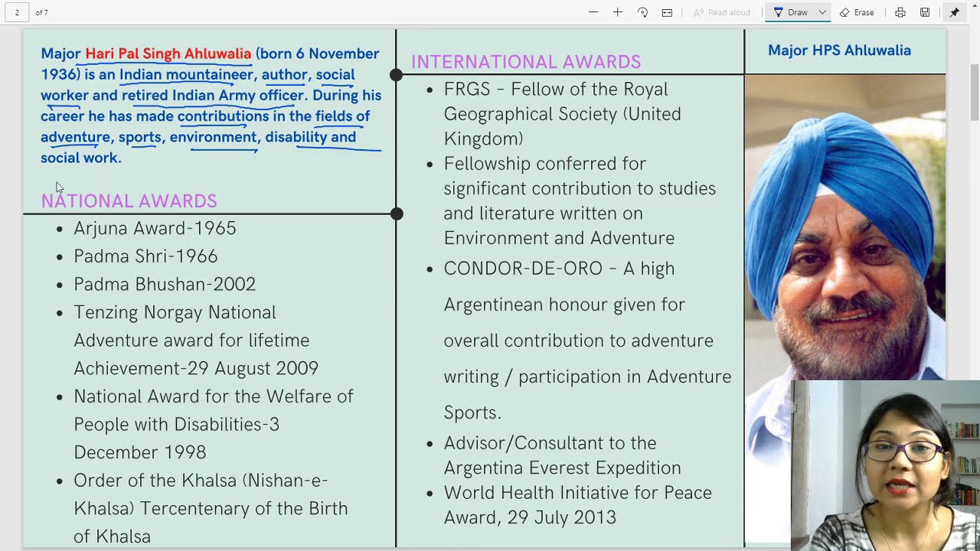The width and height of the screenshot is (980, 551).
Task: Select the Erase tool
Action: [857, 12]
